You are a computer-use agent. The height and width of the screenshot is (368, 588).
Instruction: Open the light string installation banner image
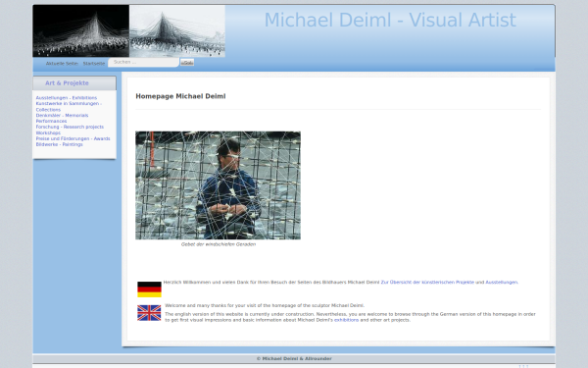(177, 30)
